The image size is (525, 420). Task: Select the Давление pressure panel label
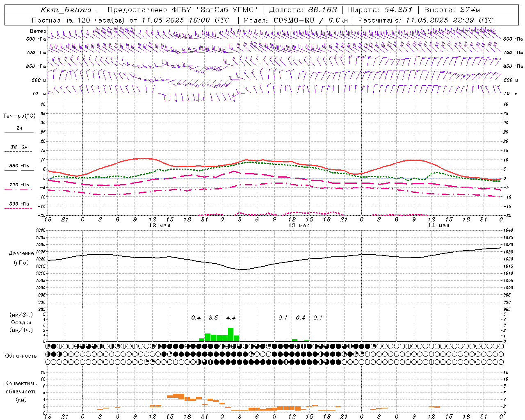click(x=21, y=253)
